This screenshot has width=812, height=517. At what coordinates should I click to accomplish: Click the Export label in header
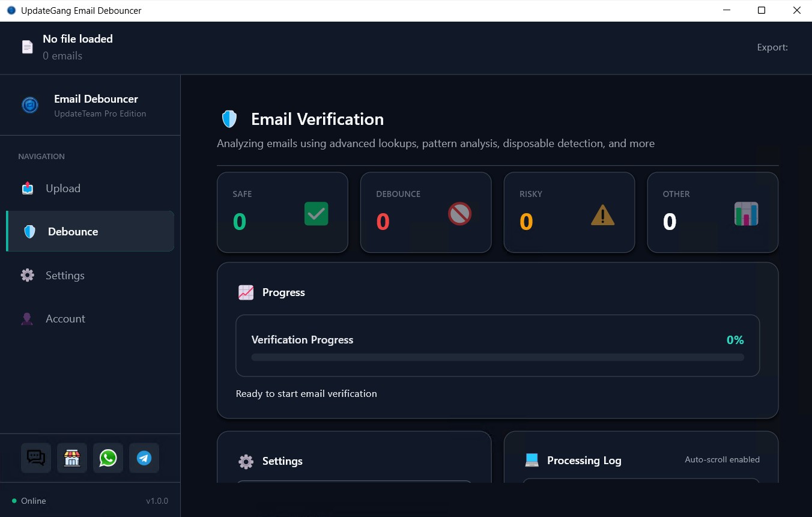(772, 47)
